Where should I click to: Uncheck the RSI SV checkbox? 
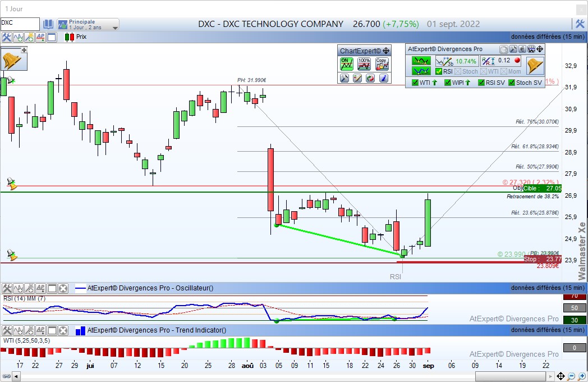pos(481,83)
